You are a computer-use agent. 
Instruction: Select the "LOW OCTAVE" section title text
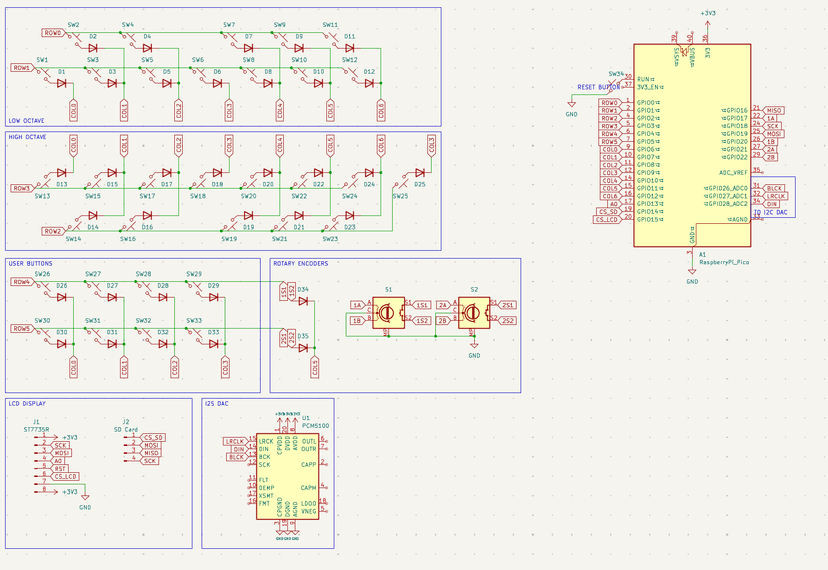[x=27, y=120]
